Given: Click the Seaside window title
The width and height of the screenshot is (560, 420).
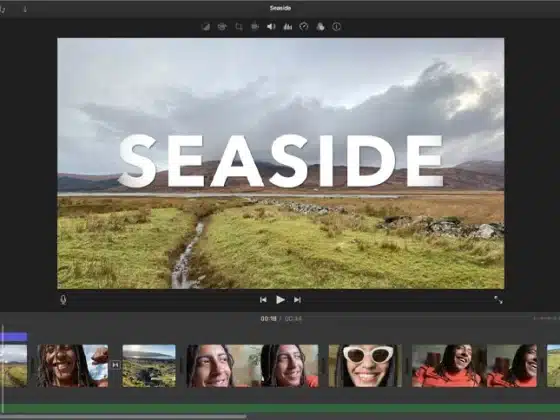Looking at the screenshot, I should (x=280, y=8).
